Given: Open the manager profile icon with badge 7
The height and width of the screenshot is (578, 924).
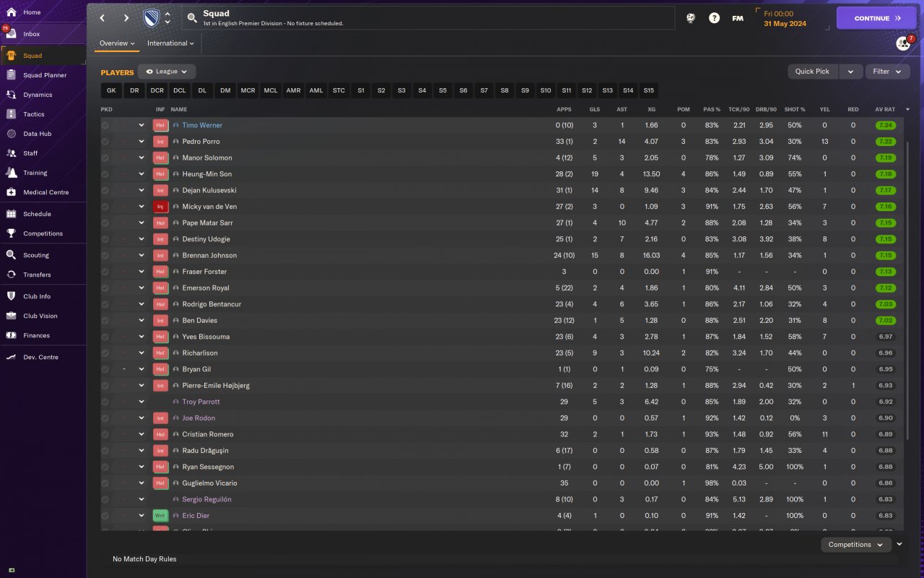Looking at the screenshot, I should [904, 43].
